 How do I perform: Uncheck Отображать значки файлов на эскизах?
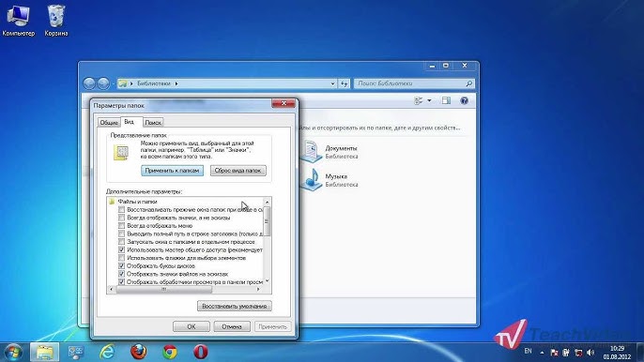[122, 274]
